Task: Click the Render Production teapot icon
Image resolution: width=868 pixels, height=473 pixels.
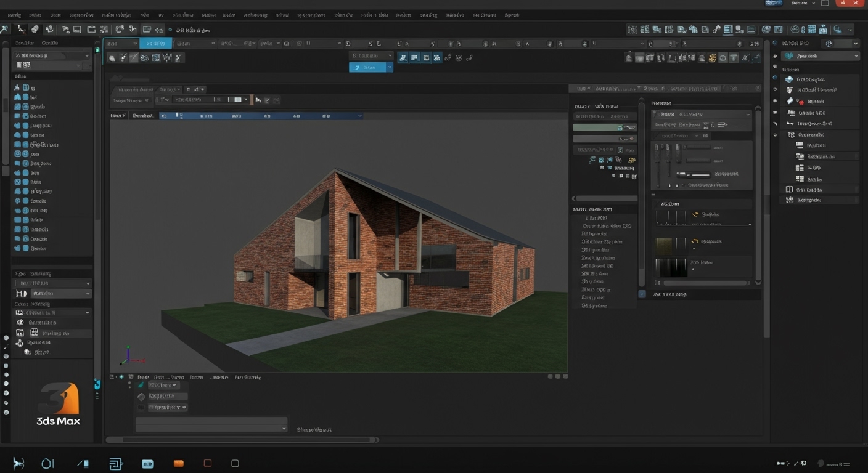Action: point(838,29)
